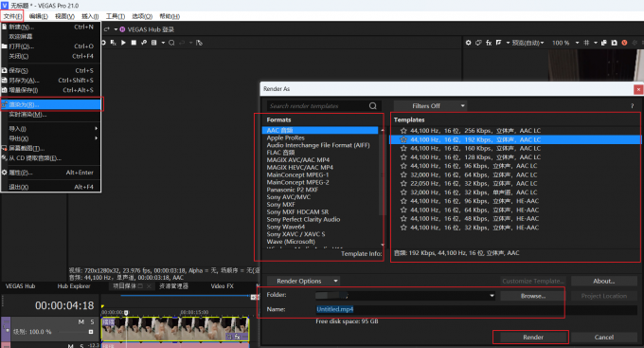The height and width of the screenshot is (348, 644).
Task: Click the purple VEGAS Hub login icon
Action: pyautogui.click(x=122, y=29)
